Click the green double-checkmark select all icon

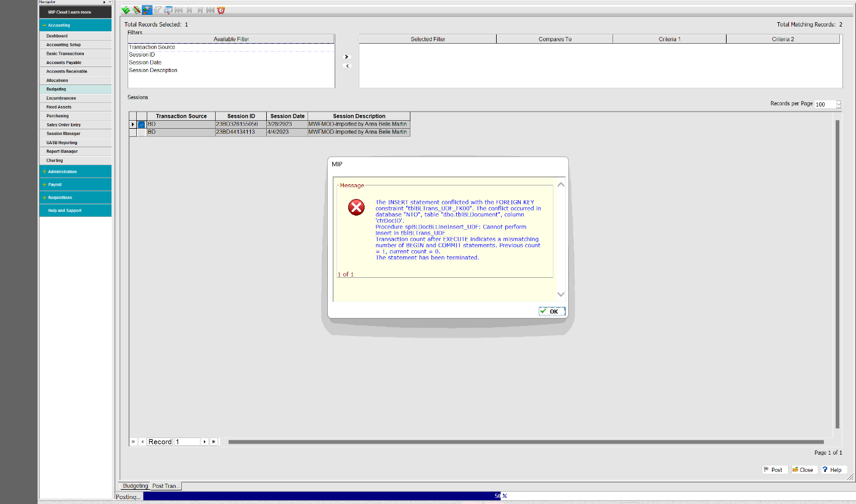[126, 10]
